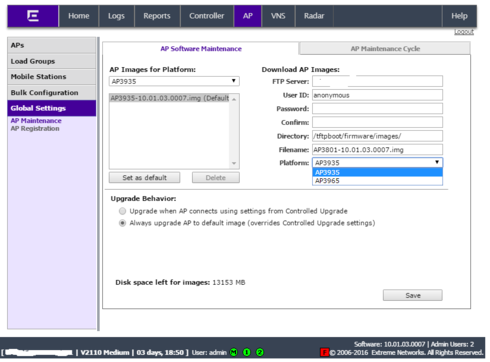Click the Delete button
Screen dimensions: 490x362
[216, 178]
